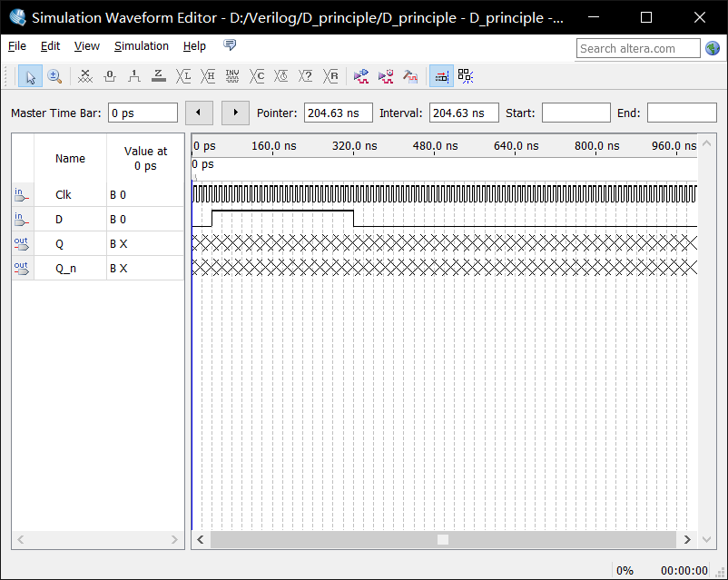Image resolution: width=728 pixels, height=580 pixels.
Task: Generate testbench script icon
Action: point(410,76)
